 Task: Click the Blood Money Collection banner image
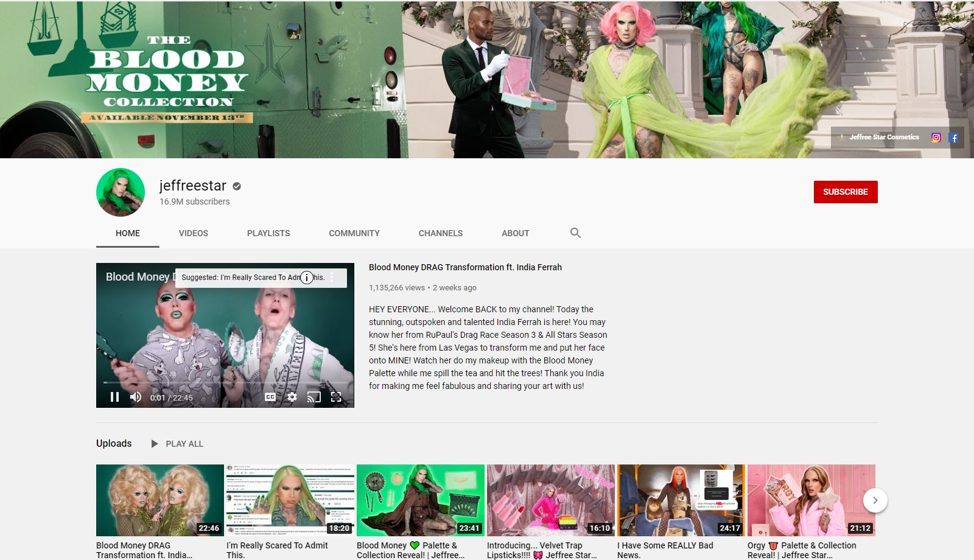[x=487, y=79]
